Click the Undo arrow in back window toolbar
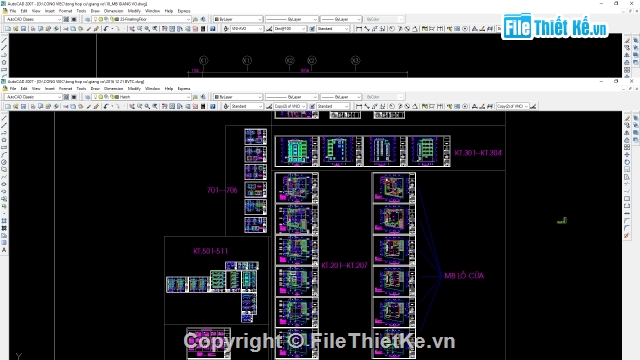Image resolution: width=640 pixels, height=360 pixels. pos(106,29)
